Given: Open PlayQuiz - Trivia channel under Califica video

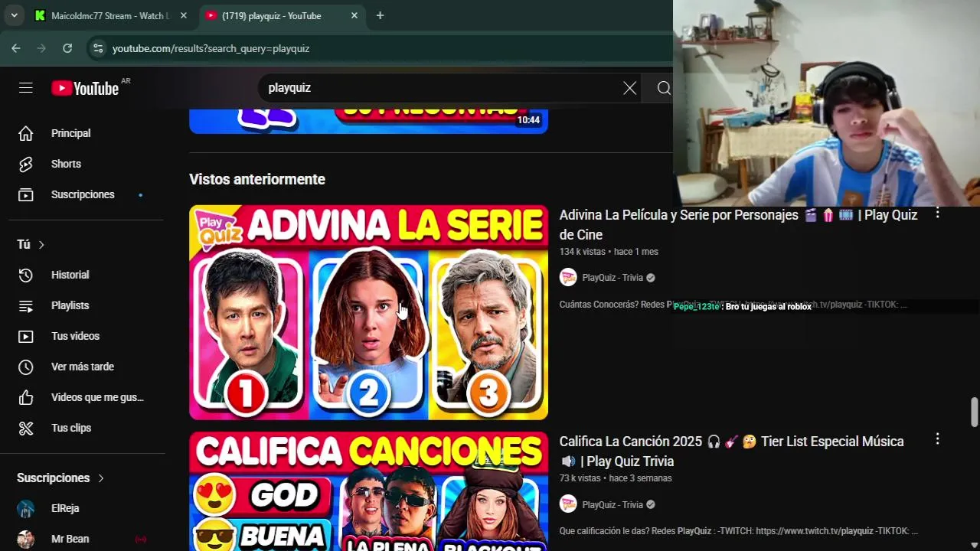Looking at the screenshot, I should point(612,504).
